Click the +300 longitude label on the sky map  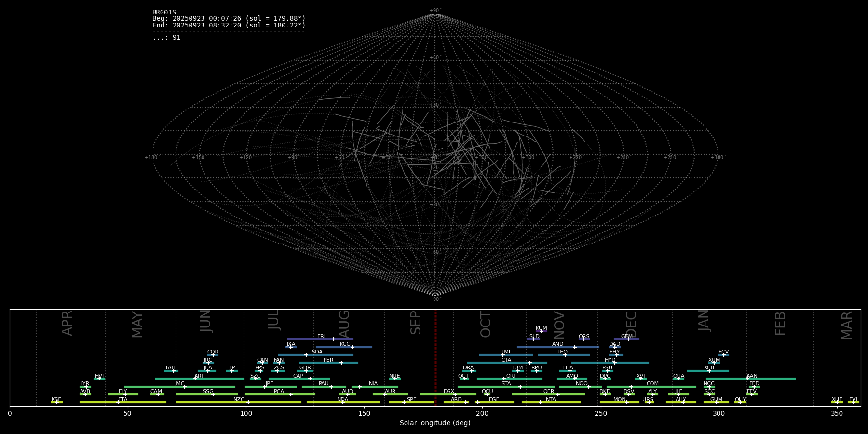(528, 157)
